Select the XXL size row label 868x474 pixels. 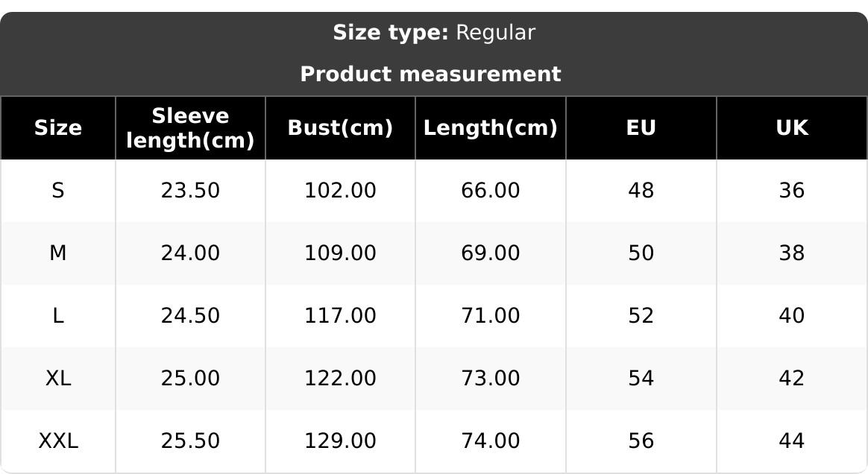point(58,441)
